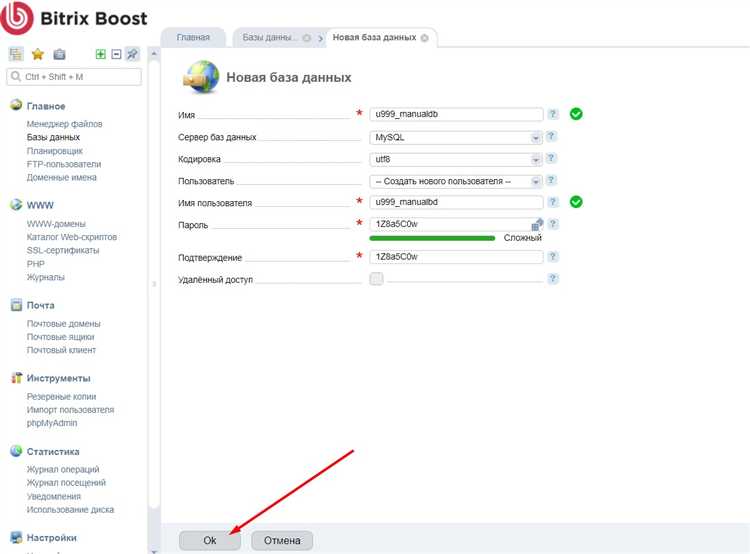Open Планировщик in sidebar
The image size is (750, 554).
click(55, 151)
